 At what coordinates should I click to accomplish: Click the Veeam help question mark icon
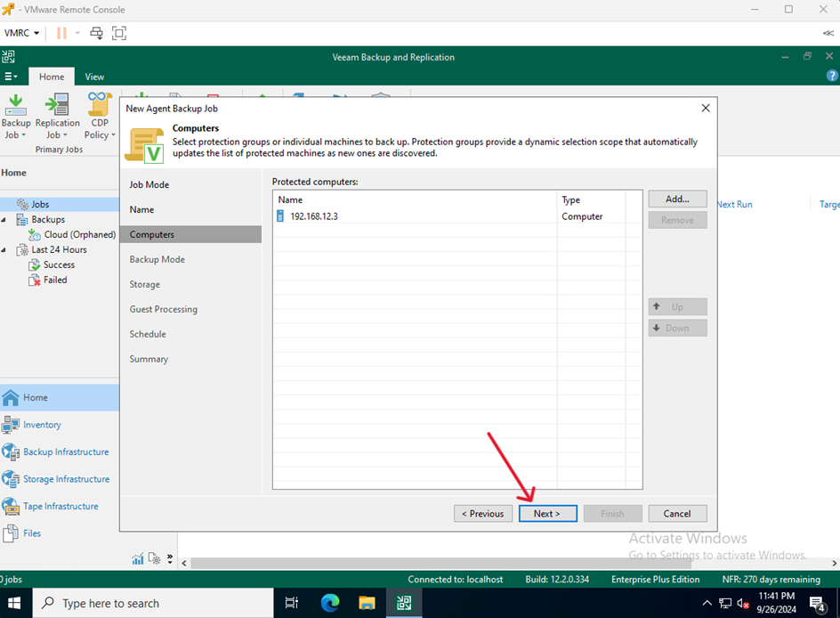pos(832,77)
